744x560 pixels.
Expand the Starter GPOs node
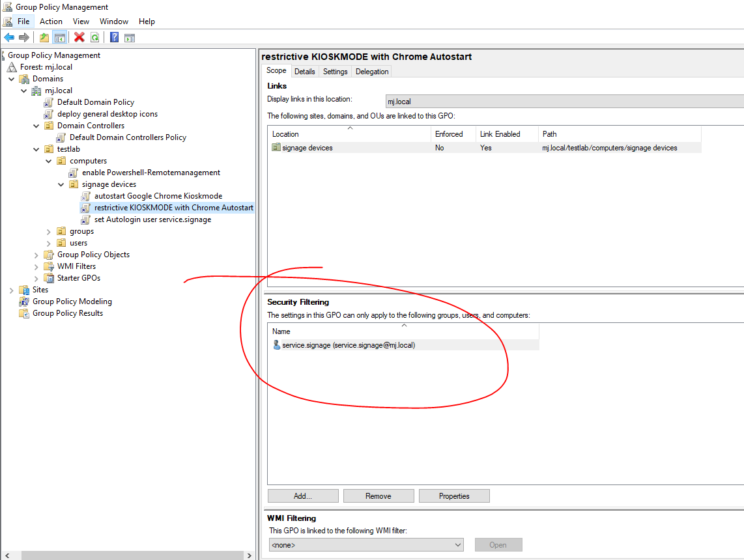(x=36, y=278)
